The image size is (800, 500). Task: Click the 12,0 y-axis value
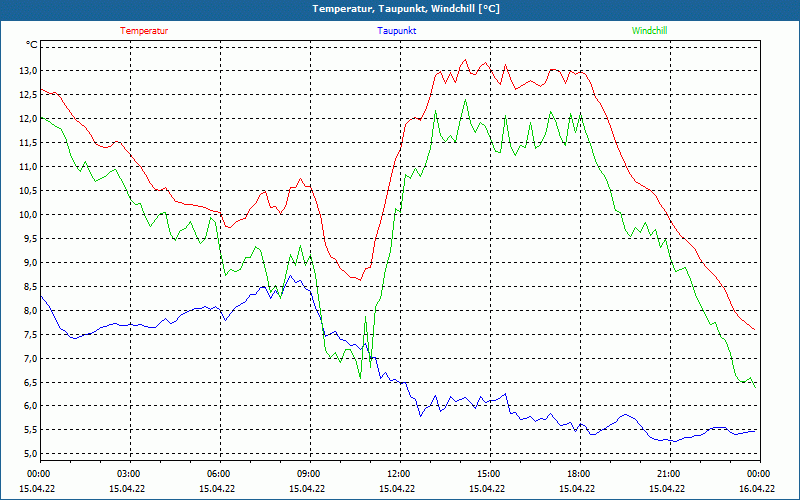29,118
